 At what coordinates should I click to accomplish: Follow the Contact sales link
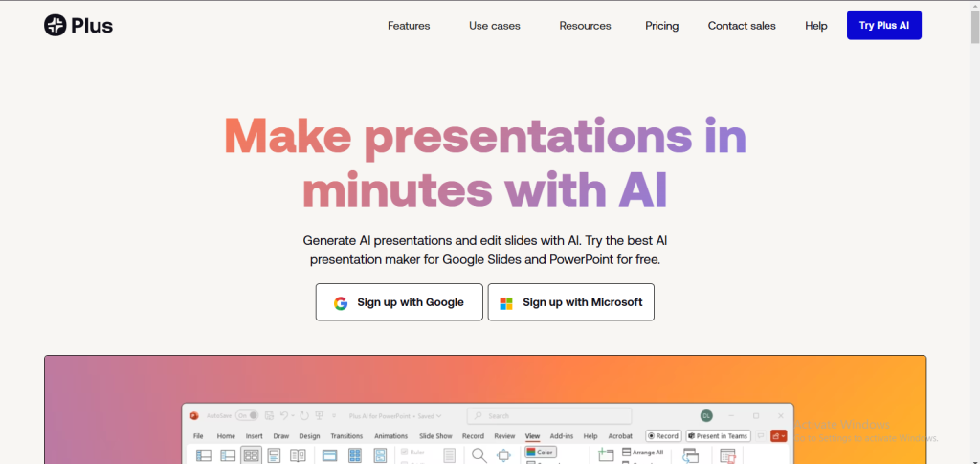click(x=742, y=26)
